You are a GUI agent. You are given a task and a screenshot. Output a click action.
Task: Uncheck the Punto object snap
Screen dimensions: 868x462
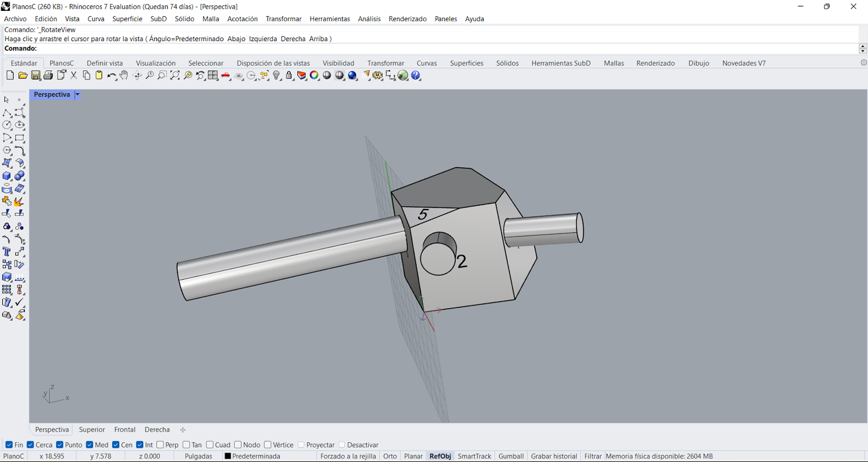60,445
